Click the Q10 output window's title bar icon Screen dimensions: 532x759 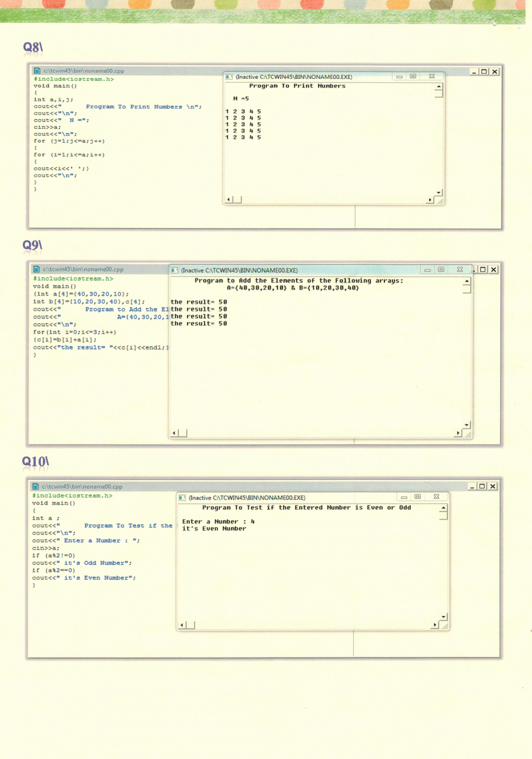pyautogui.click(x=182, y=498)
